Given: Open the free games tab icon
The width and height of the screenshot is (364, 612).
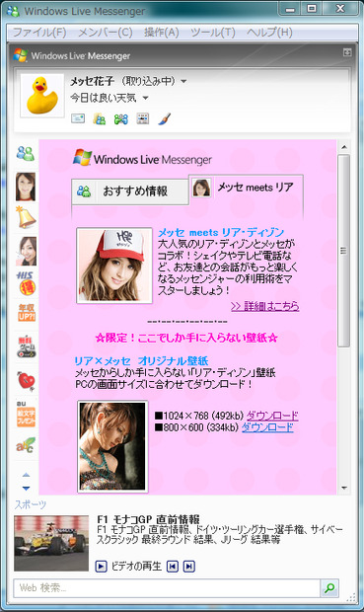Looking at the screenshot, I should click(x=26, y=346).
